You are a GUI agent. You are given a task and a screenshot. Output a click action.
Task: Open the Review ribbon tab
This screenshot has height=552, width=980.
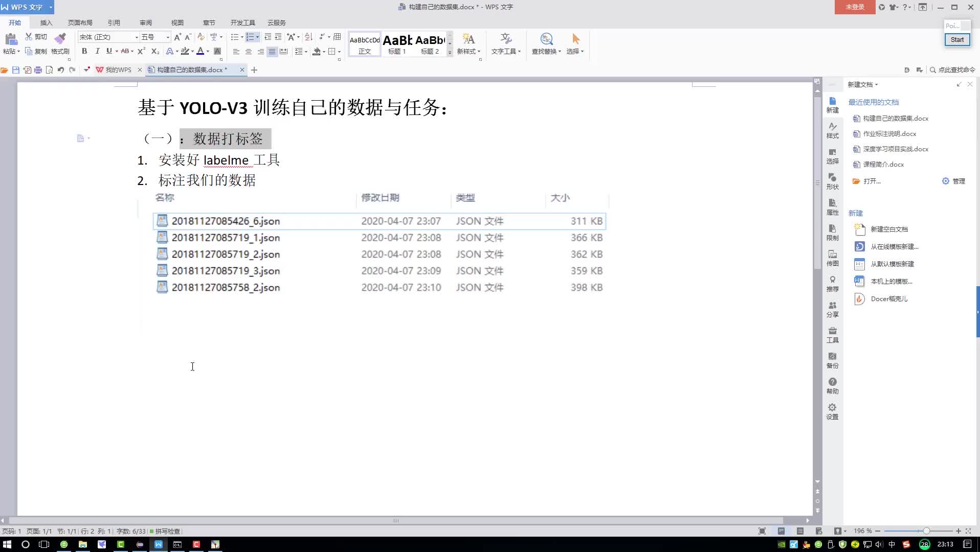[146, 22]
